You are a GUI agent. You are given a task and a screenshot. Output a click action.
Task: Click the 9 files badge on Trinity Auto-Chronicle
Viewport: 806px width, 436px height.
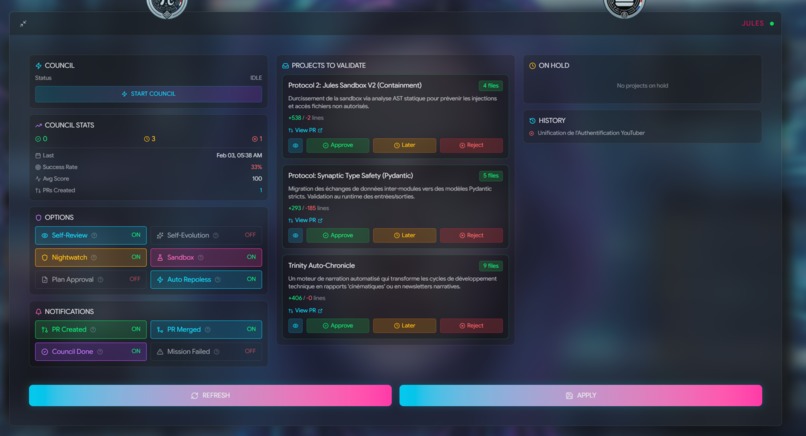pyautogui.click(x=491, y=266)
